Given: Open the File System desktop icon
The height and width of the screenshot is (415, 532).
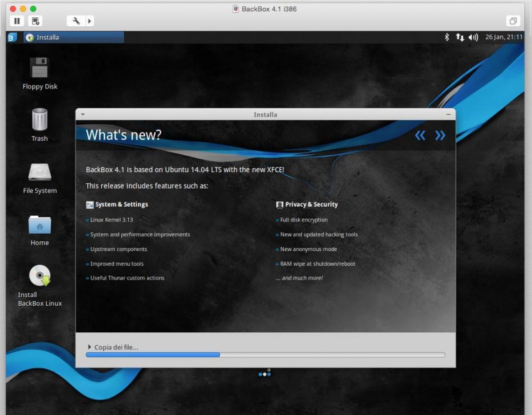Looking at the screenshot, I should [x=40, y=172].
